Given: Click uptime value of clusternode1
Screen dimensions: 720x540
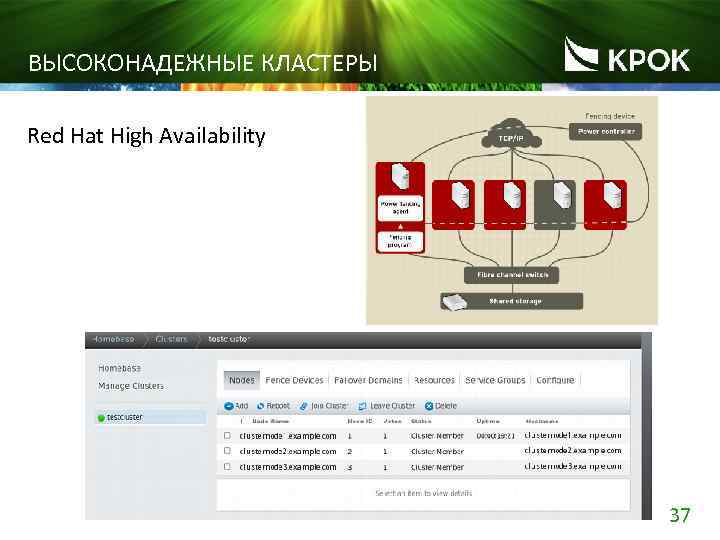Looking at the screenshot, I should 495,436.
